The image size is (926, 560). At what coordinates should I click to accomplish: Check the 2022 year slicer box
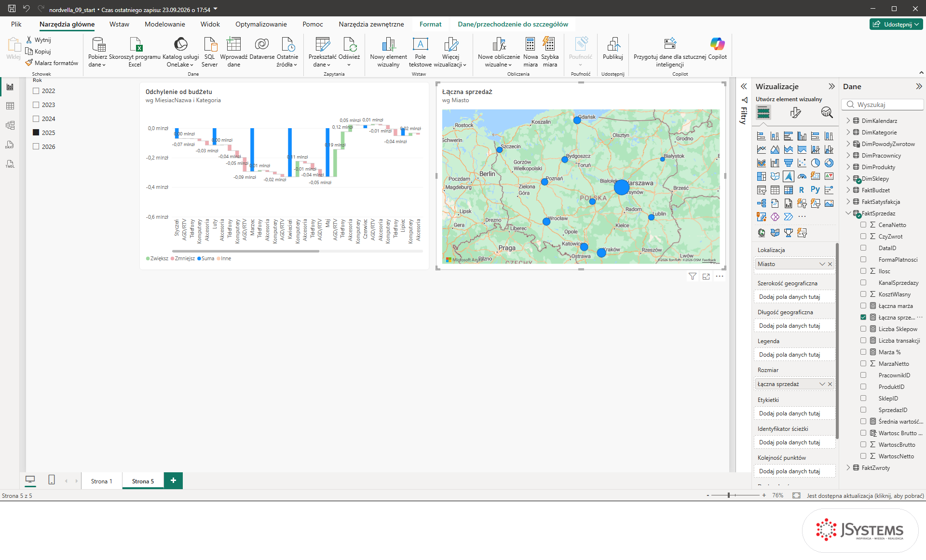click(36, 91)
